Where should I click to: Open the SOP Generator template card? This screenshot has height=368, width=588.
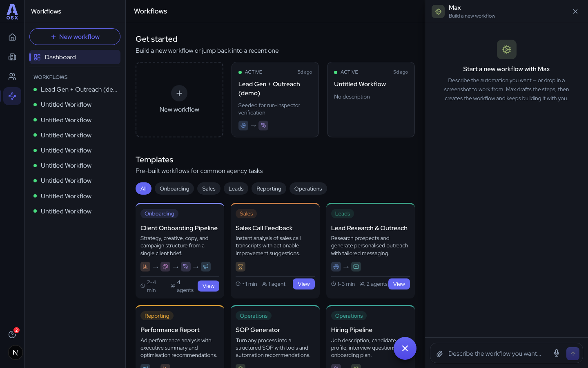[x=275, y=337]
